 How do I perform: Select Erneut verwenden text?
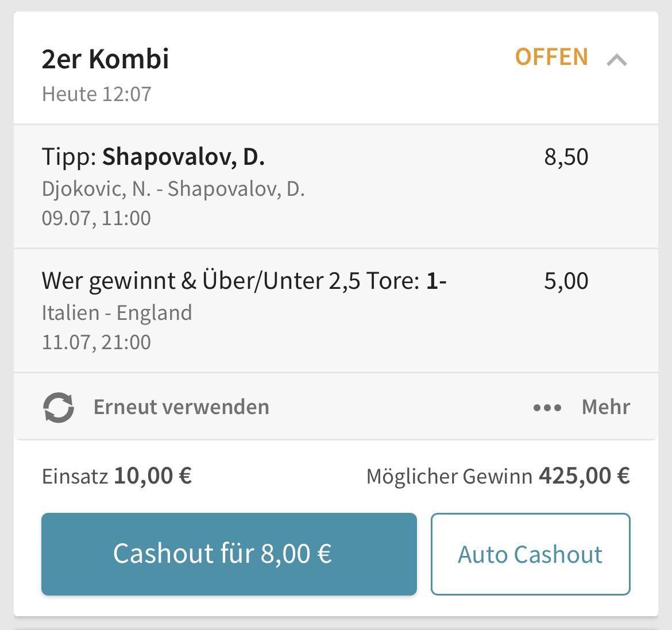click(181, 407)
